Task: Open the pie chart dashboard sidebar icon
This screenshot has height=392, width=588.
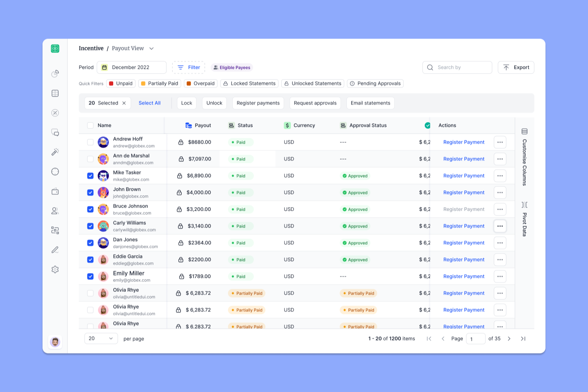Action: (x=55, y=74)
